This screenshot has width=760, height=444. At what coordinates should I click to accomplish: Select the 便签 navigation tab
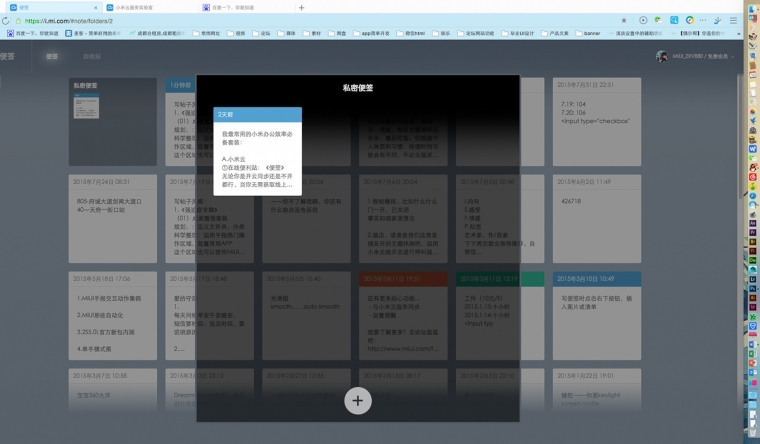coord(52,56)
